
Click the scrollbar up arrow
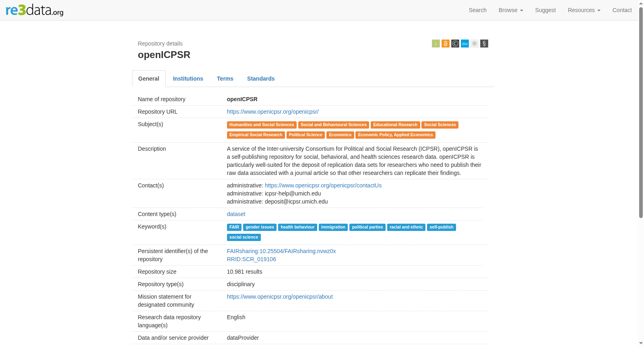(641, 3)
